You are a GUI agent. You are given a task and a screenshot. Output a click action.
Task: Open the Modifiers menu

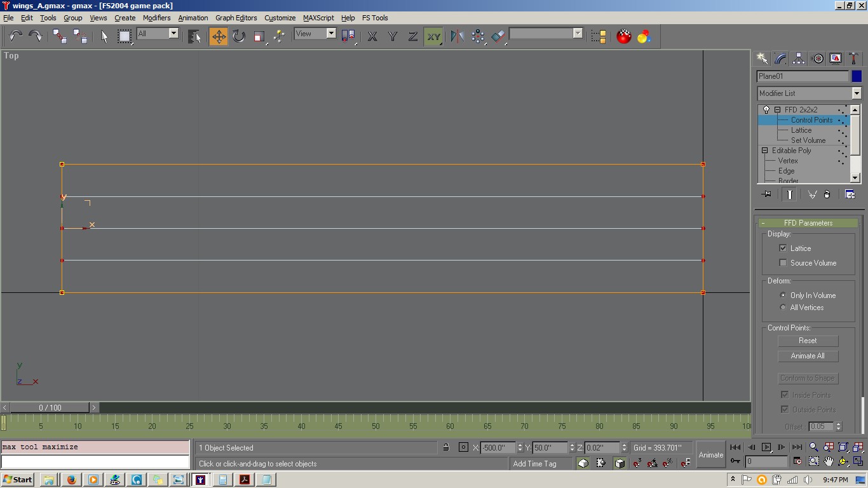click(x=156, y=18)
